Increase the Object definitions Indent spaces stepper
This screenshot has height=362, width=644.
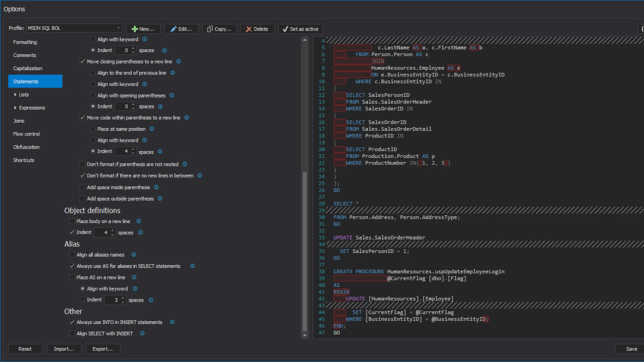pos(113,230)
